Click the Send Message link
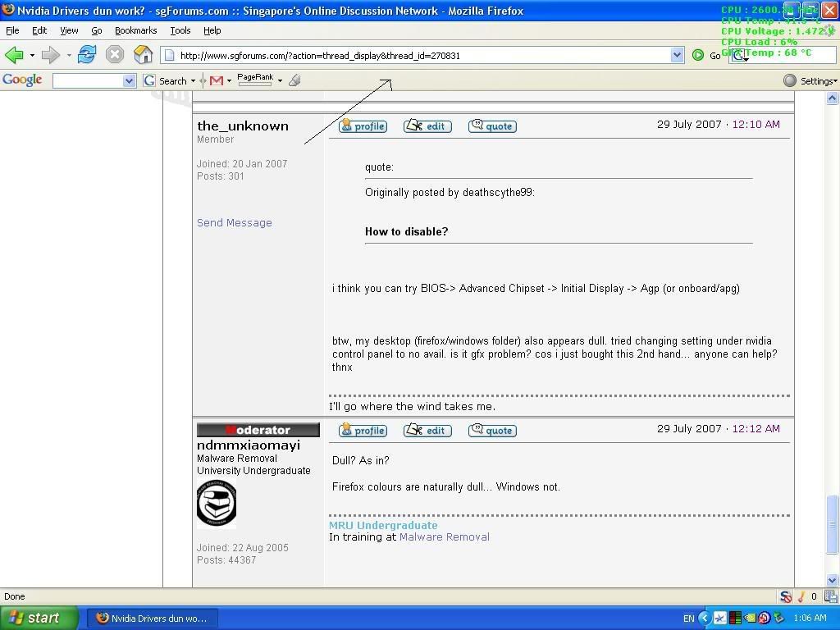The width and height of the screenshot is (840, 630). (234, 222)
